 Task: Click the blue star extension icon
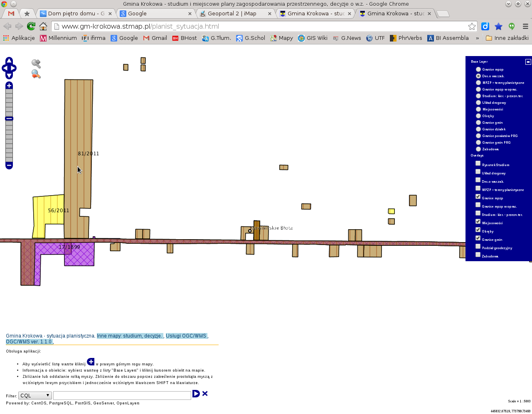[x=499, y=26]
